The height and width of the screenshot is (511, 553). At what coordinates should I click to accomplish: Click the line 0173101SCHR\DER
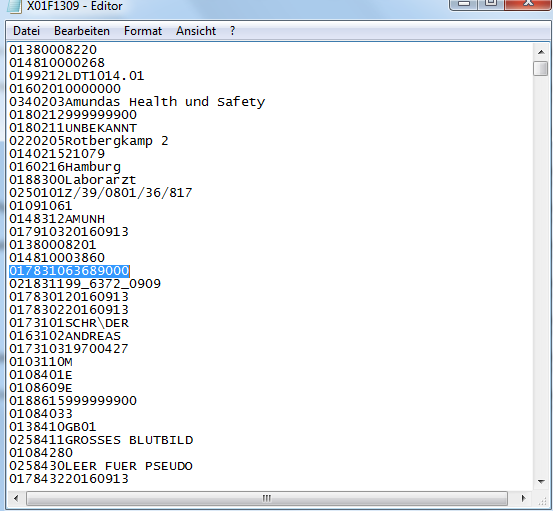click(69, 323)
